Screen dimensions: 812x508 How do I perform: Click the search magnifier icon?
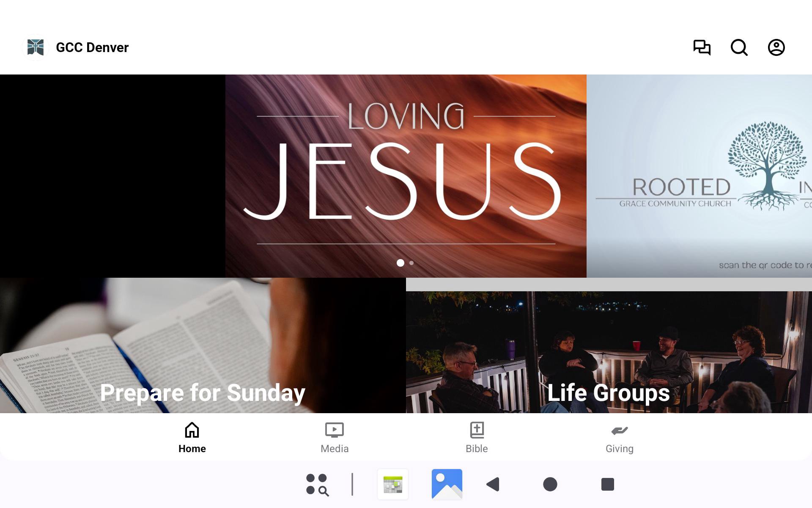[739, 47]
